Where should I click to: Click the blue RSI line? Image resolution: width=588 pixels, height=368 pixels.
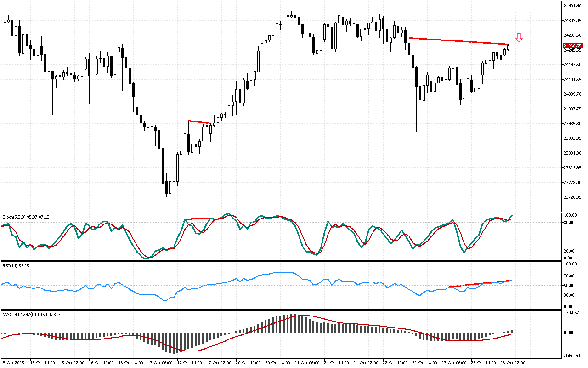click(x=276, y=274)
